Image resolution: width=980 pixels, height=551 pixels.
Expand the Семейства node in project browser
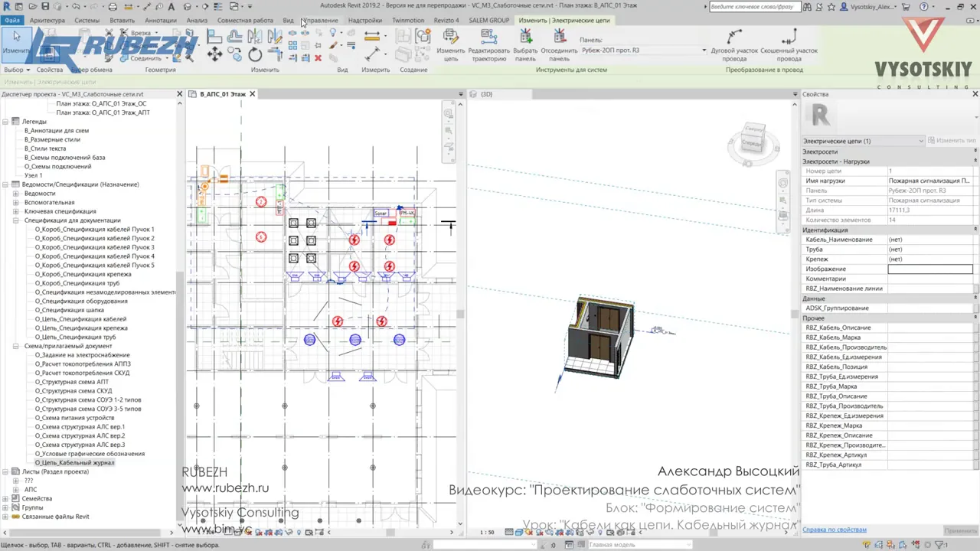5,498
